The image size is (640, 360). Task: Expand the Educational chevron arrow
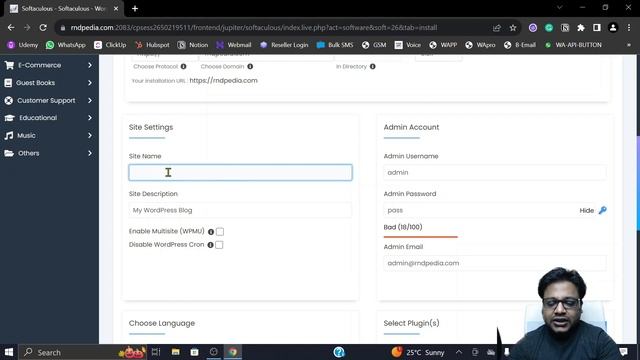point(90,118)
